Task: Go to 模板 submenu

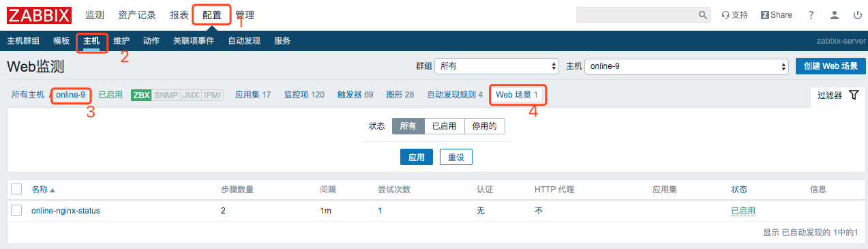Action: (61, 41)
